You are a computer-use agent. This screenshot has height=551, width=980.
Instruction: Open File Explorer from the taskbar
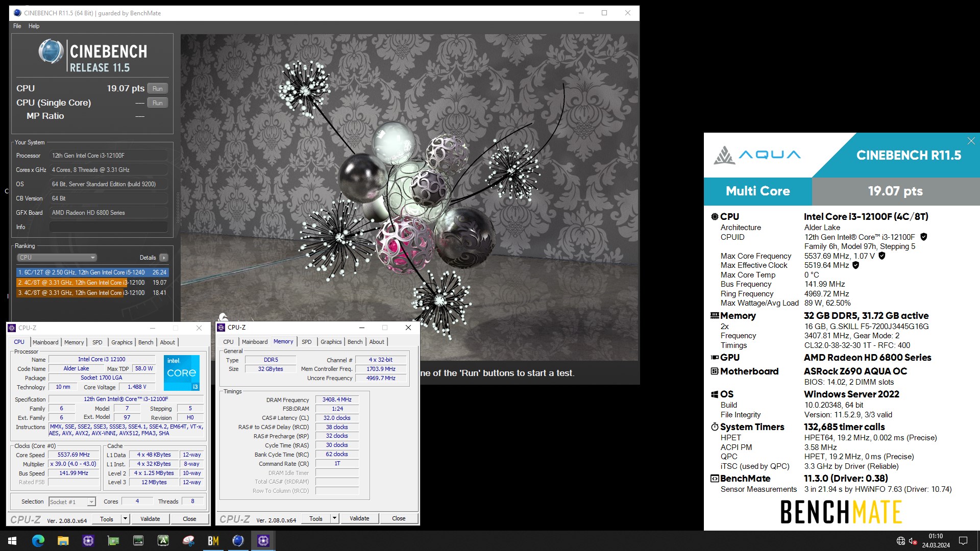(x=63, y=541)
